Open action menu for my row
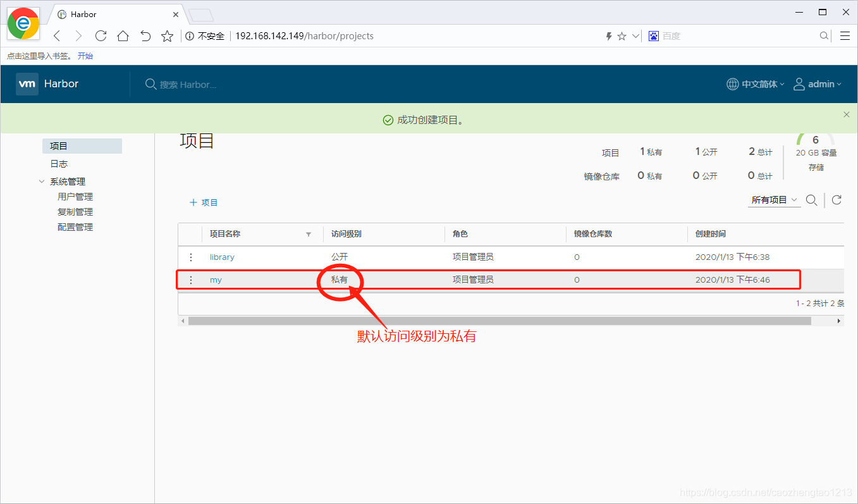 (191, 280)
